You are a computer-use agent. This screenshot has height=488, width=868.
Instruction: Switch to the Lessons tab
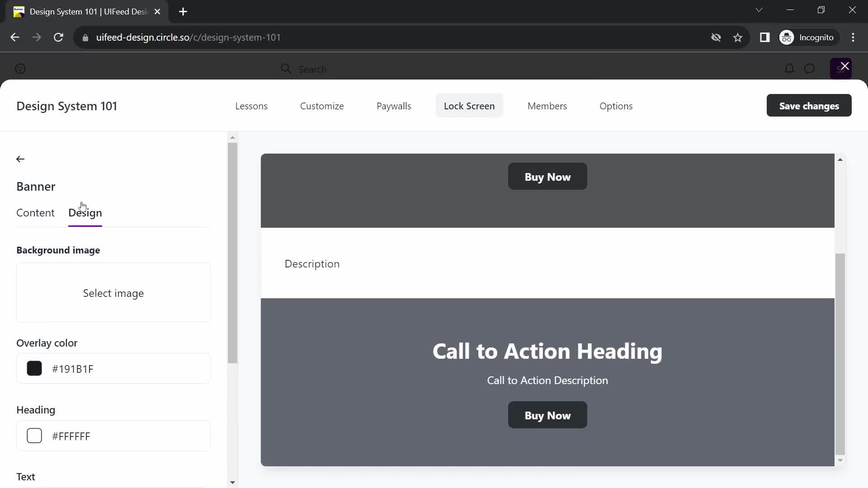pyautogui.click(x=251, y=106)
